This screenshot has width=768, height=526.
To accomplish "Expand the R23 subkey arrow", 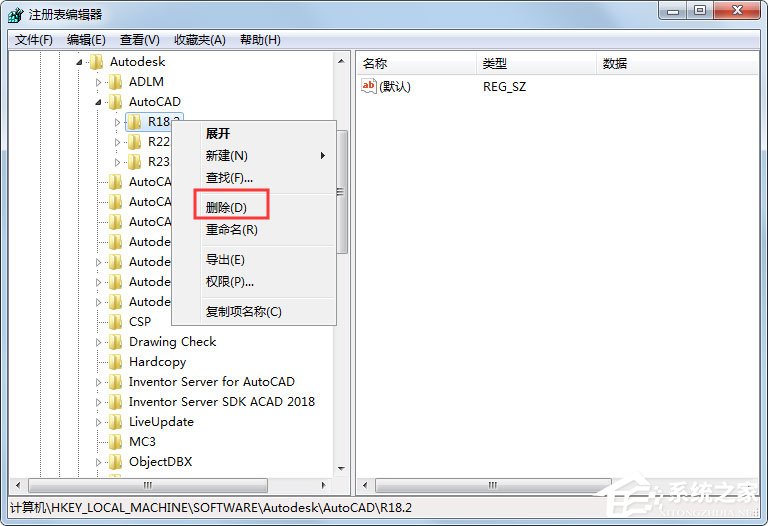I will tap(117, 162).
